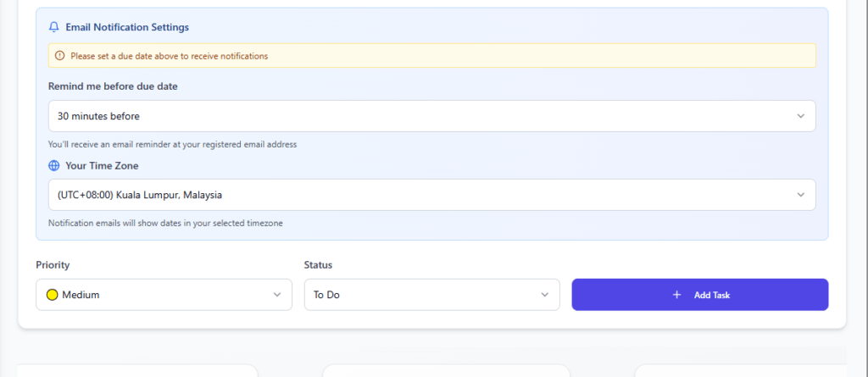Click the Email Notification Settings heading
The image size is (868, 377).
click(127, 27)
